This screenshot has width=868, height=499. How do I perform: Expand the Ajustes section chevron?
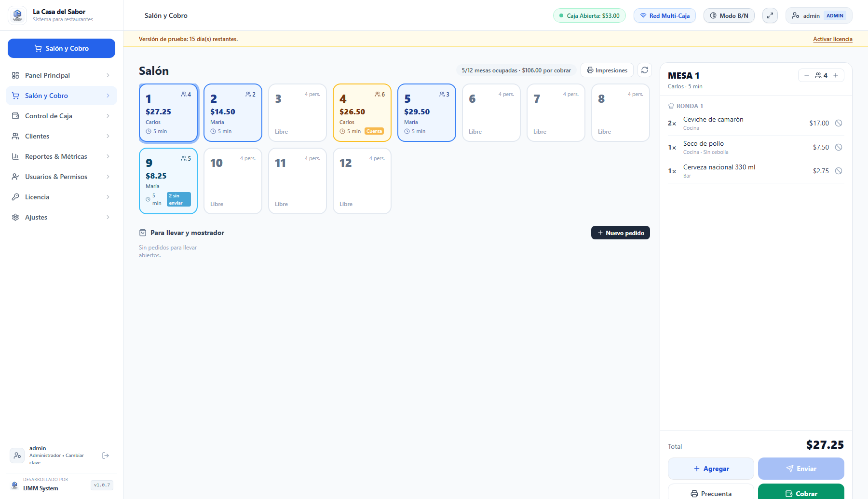108,217
